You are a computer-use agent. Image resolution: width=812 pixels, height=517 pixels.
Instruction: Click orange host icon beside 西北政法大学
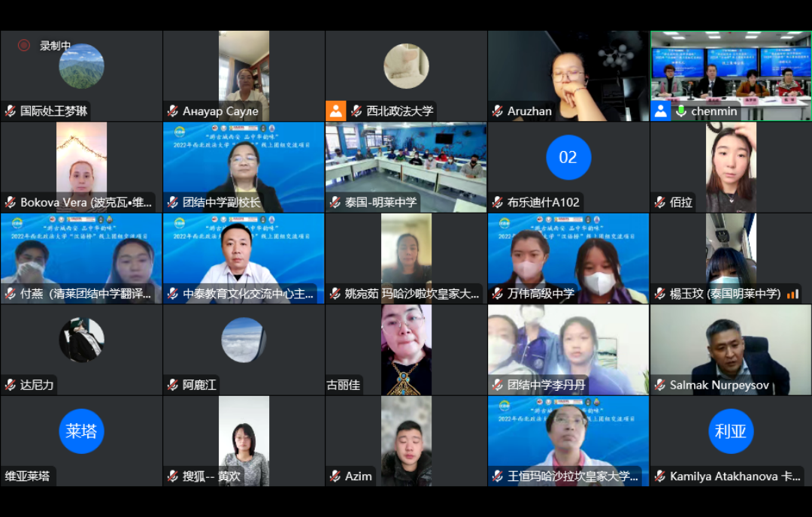pos(335,110)
